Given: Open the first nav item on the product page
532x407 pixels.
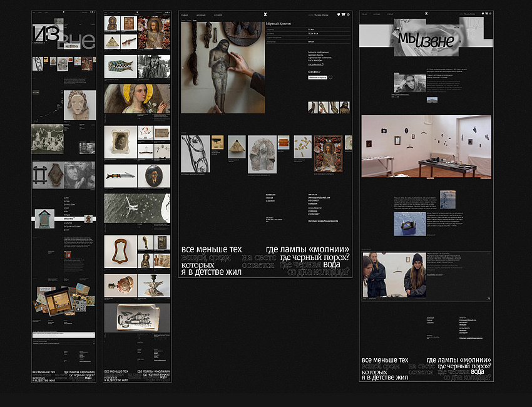Looking at the screenshot, I should tap(185, 15).
